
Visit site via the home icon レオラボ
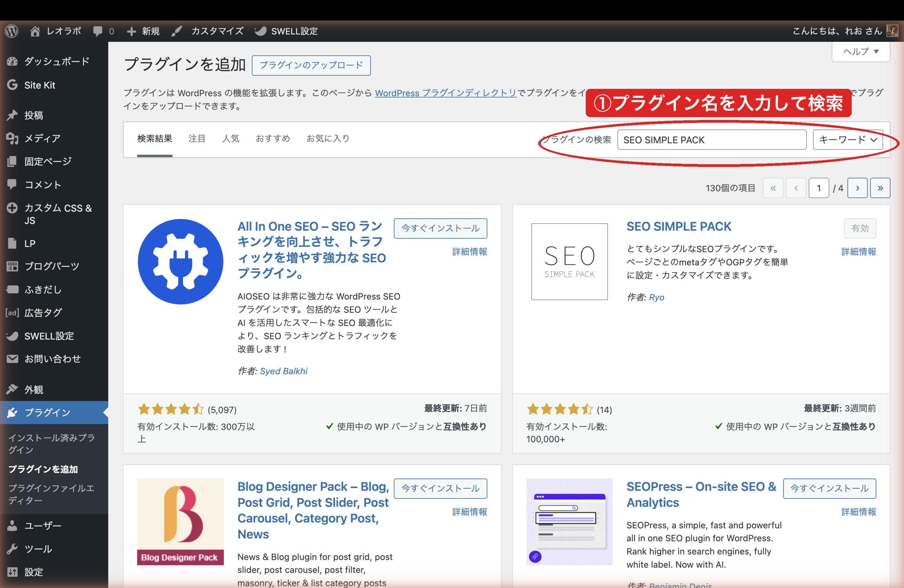[x=55, y=31]
